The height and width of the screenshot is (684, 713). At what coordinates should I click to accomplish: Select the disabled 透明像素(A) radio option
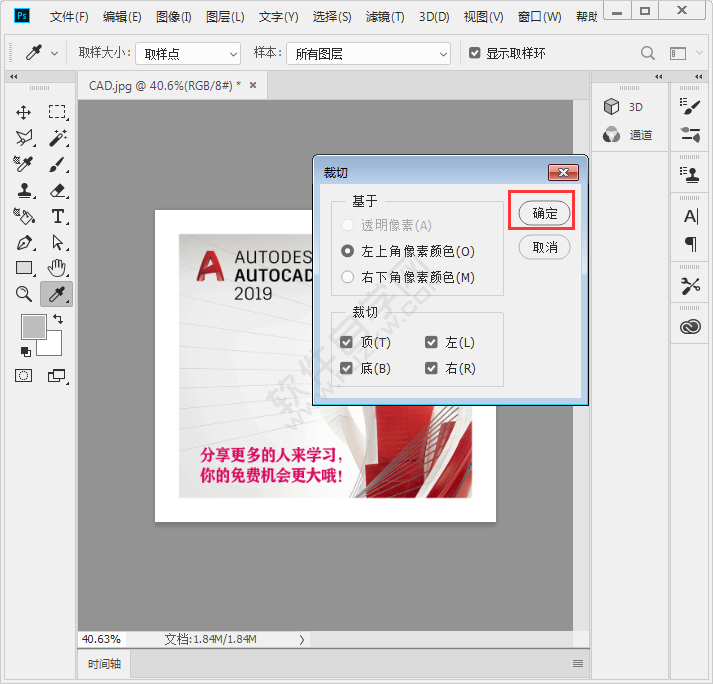pos(386,225)
